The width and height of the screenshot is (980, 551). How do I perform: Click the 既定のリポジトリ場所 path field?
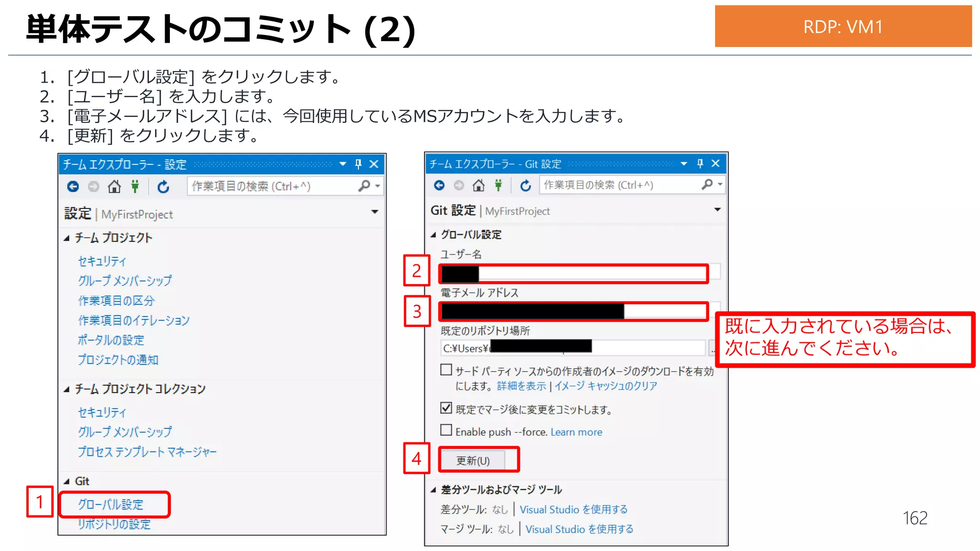coord(573,348)
